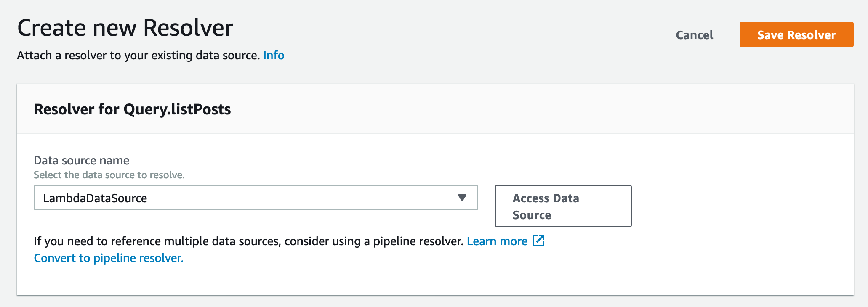Click the Select the data source hint text
The width and height of the screenshot is (868, 307).
[109, 175]
